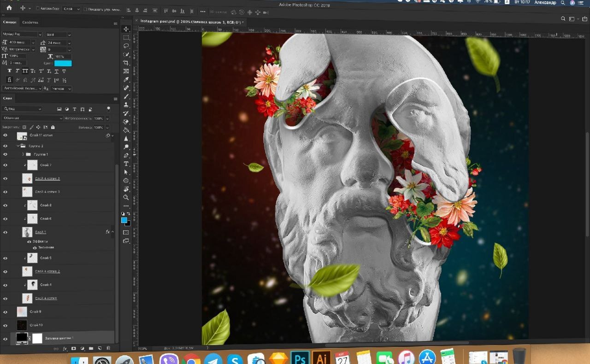The image size is (590, 364).
Task: Toggle visibility of Слой 10 layer
Action: [x=6, y=325]
